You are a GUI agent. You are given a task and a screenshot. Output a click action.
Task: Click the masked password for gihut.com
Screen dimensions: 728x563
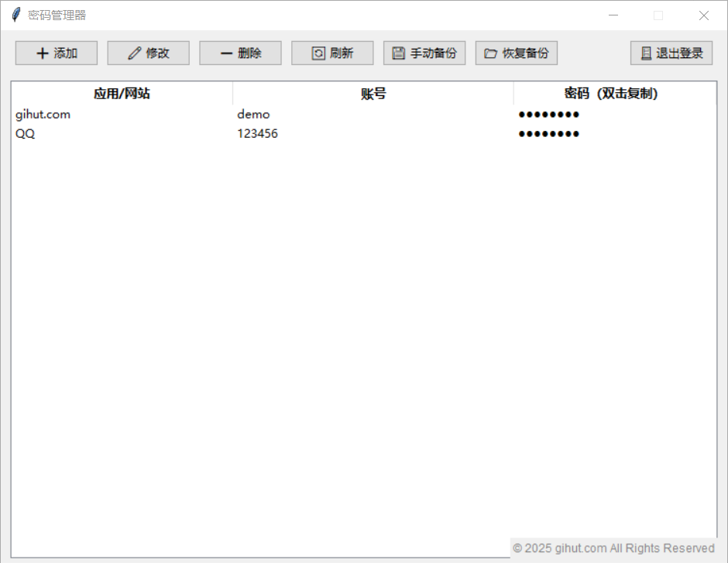[x=548, y=115]
